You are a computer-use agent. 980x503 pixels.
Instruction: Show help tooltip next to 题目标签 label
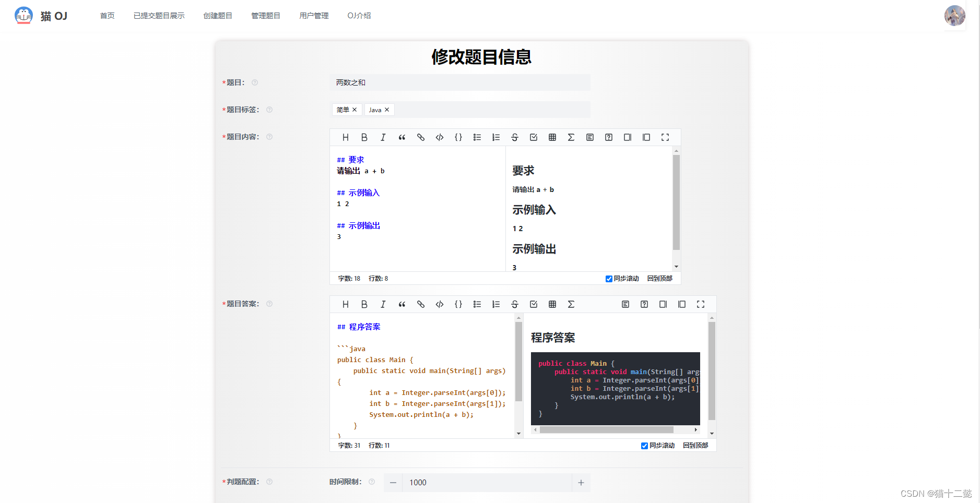click(x=269, y=110)
